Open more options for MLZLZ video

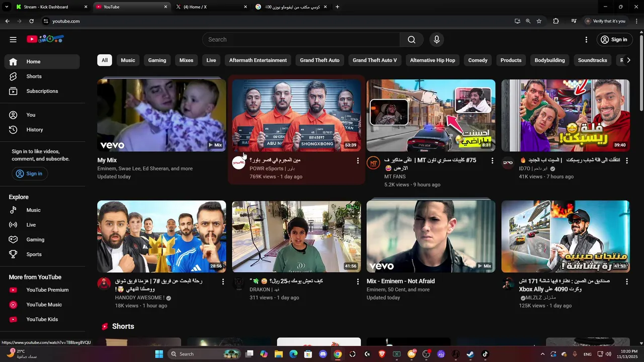click(627, 282)
